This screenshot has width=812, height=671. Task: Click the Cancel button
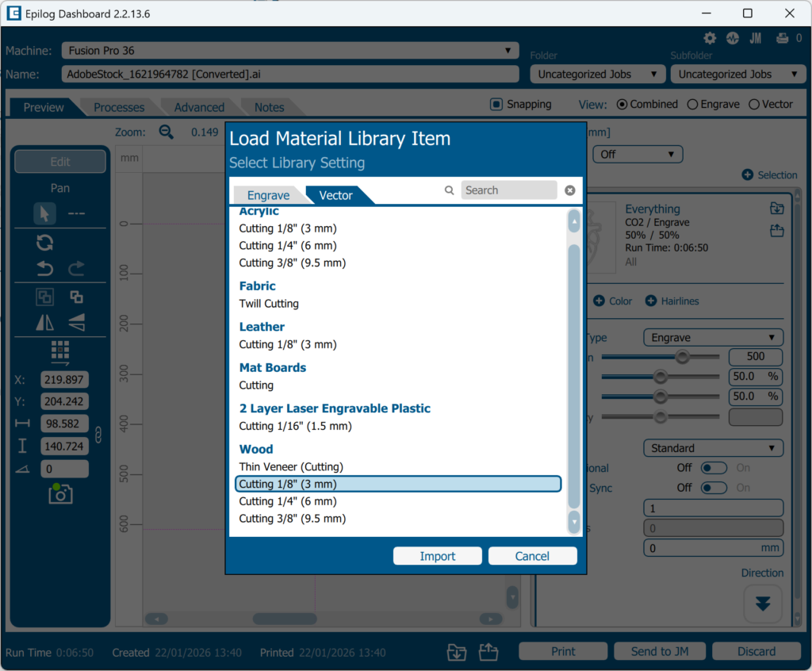pos(532,556)
